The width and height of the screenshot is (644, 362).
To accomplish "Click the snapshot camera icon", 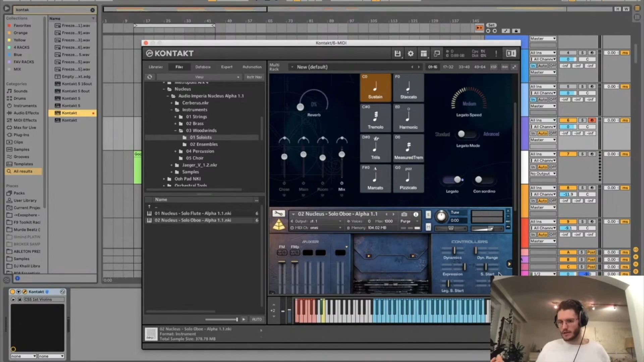I will [405, 214].
